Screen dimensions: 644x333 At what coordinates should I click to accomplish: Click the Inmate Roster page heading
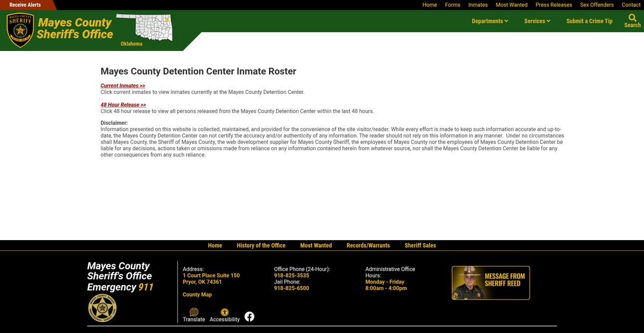tap(199, 71)
